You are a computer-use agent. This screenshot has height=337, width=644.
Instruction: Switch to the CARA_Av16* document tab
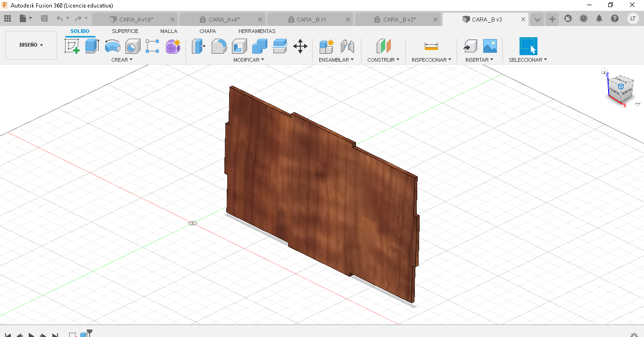135,19
